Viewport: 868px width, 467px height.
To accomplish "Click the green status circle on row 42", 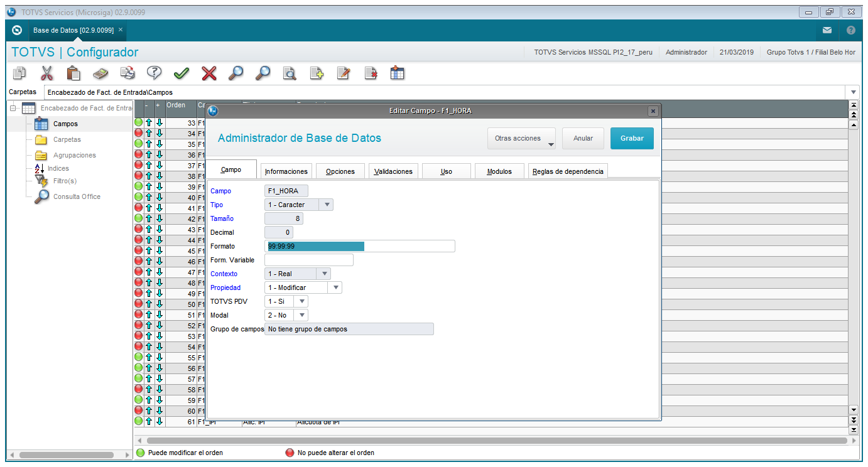I will (x=139, y=218).
